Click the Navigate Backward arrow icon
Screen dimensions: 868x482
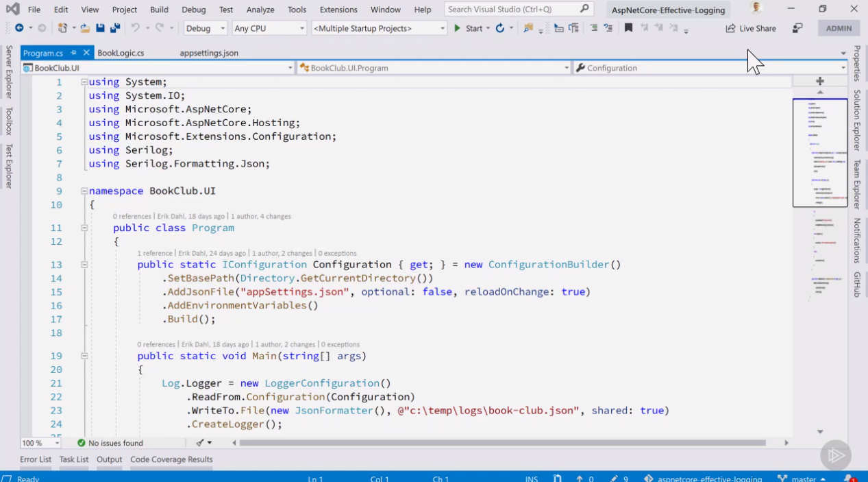[19, 28]
